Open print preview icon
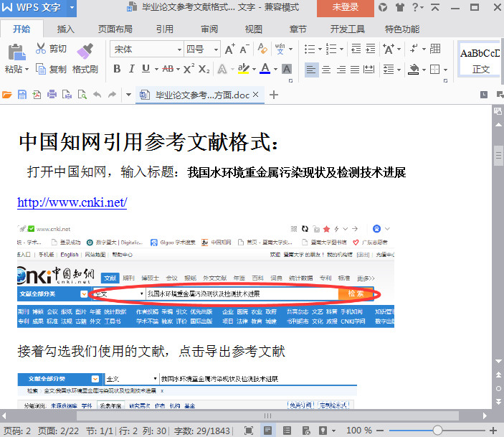 coord(82,95)
